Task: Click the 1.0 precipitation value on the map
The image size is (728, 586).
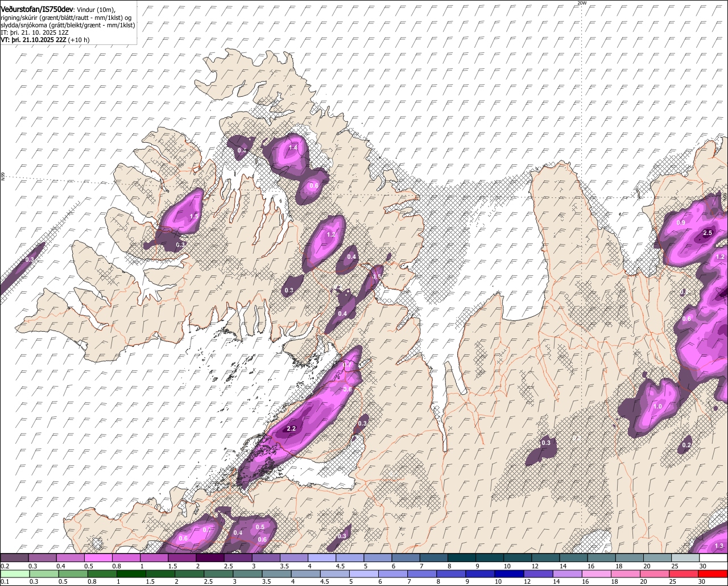Action: [x=657, y=406]
